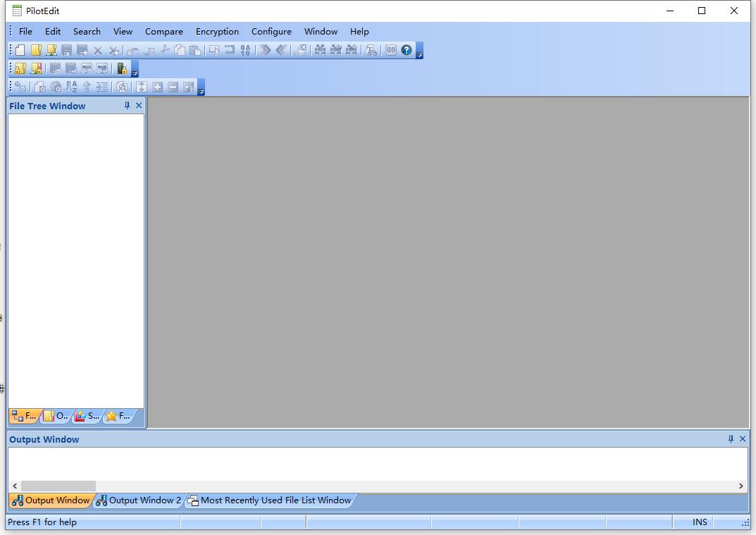The image size is (756, 535).
Task: Expand the main toolbar options arrow
Action: click(419, 51)
